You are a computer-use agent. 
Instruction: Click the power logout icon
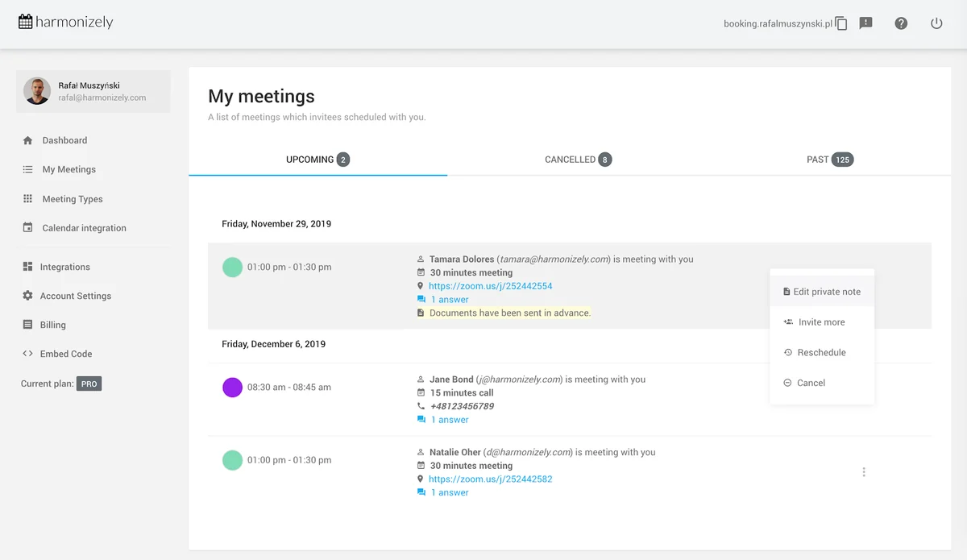tap(936, 23)
